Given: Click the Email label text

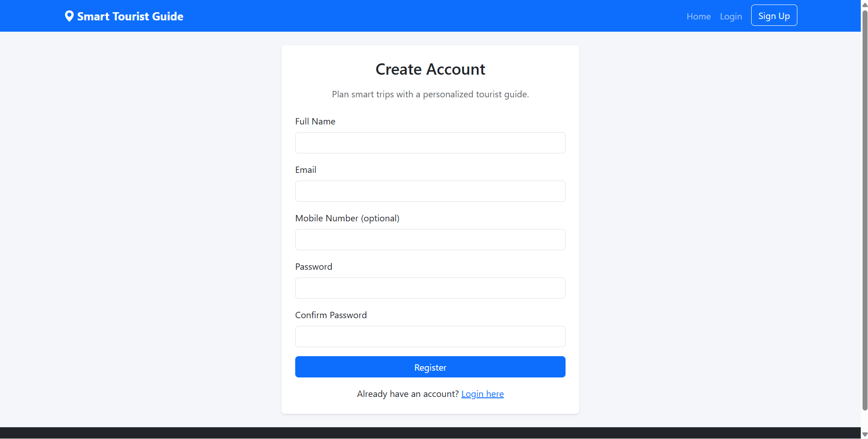Looking at the screenshot, I should coord(306,170).
